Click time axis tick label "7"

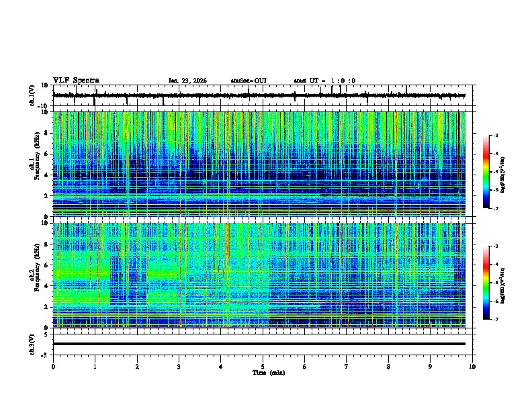coord(347,367)
